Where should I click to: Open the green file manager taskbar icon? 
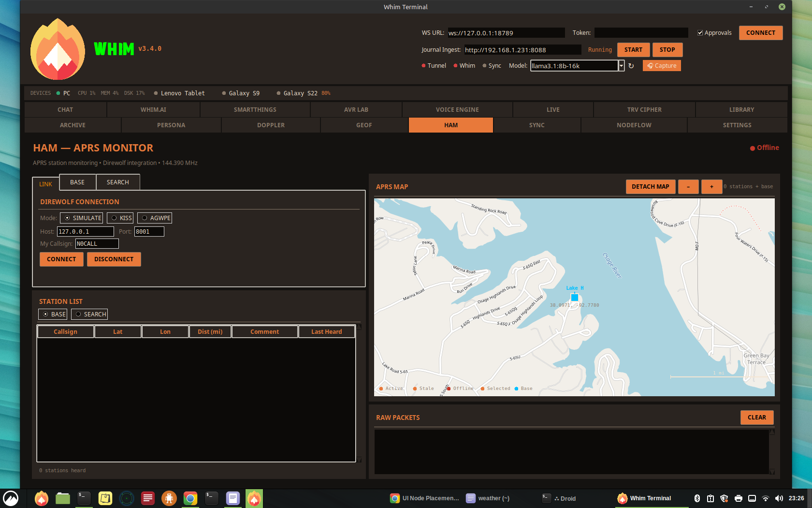(x=63, y=498)
